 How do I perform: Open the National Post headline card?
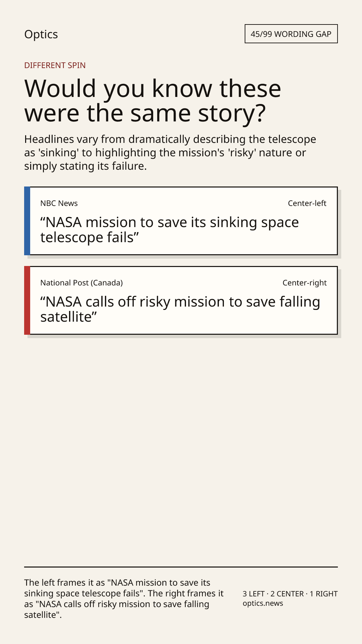click(181, 300)
